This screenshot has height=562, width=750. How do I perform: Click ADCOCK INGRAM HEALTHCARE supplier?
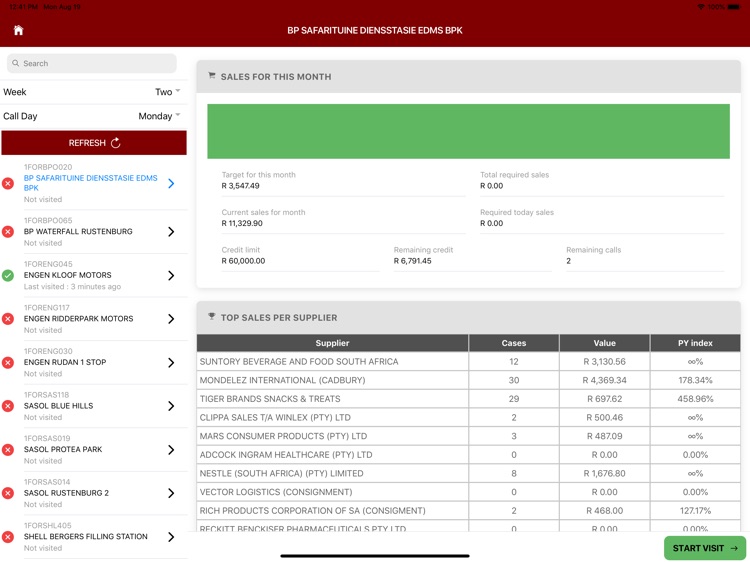click(x=286, y=455)
